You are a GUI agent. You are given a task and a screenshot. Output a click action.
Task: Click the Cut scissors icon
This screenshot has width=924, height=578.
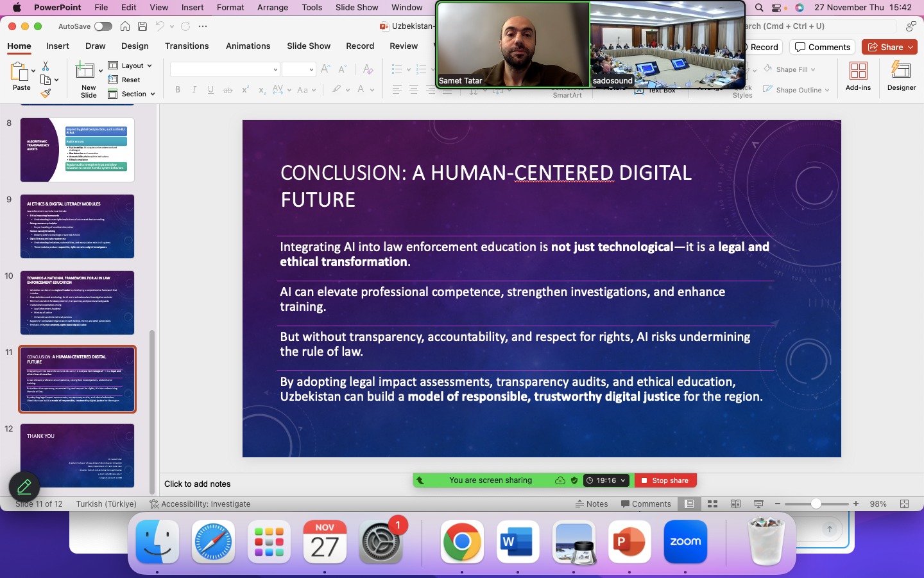[46, 66]
